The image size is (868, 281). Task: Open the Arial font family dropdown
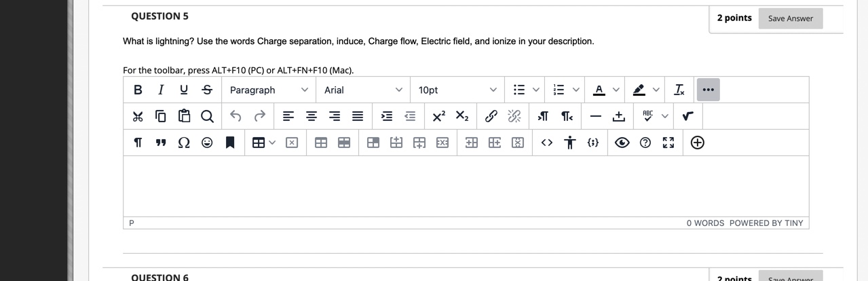point(363,90)
